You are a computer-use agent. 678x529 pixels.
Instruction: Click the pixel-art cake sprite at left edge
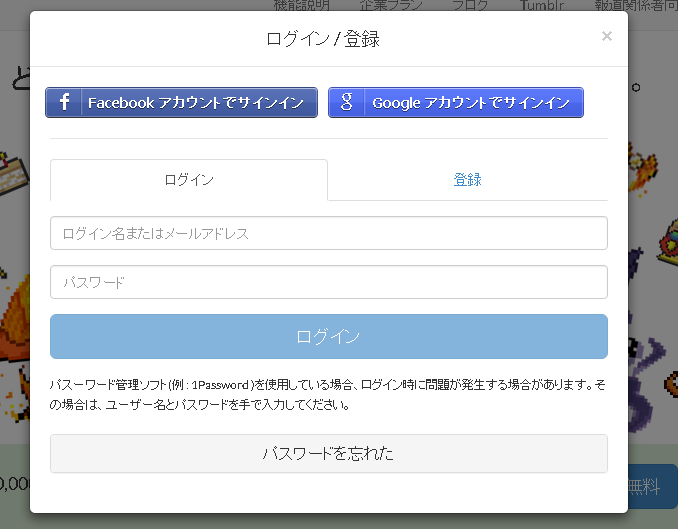[13, 173]
